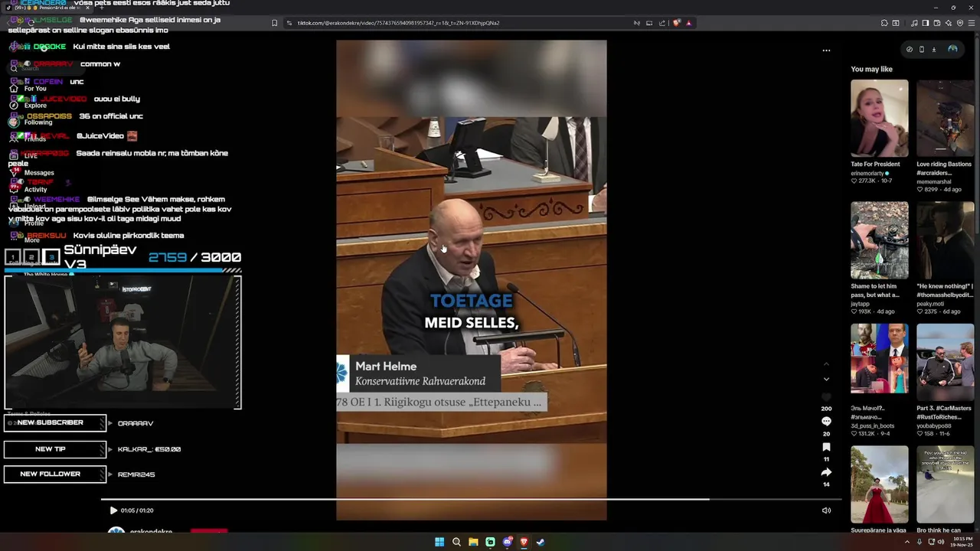The height and width of the screenshot is (551, 980).
Task: Go to youbabypo88 profile link
Action: click(x=933, y=425)
